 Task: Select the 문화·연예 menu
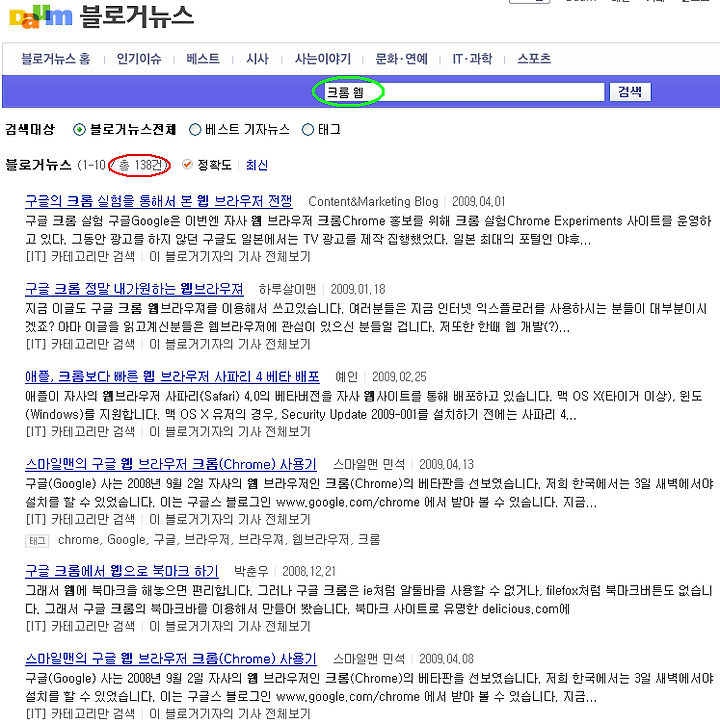401,59
